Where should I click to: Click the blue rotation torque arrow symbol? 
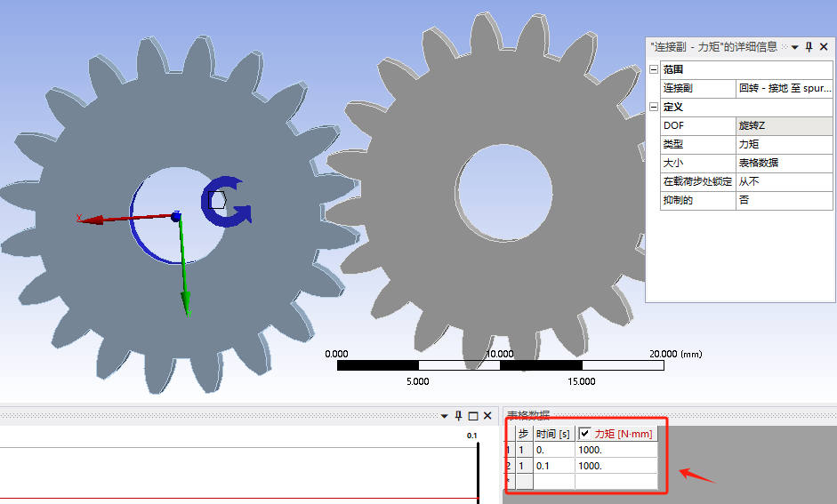click(x=228, y=201)
